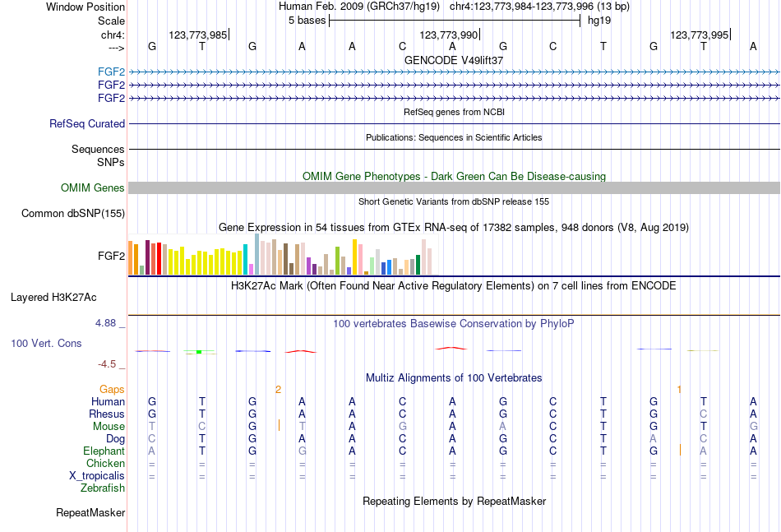Click the Chicken species label

click(x=105, y=463)
